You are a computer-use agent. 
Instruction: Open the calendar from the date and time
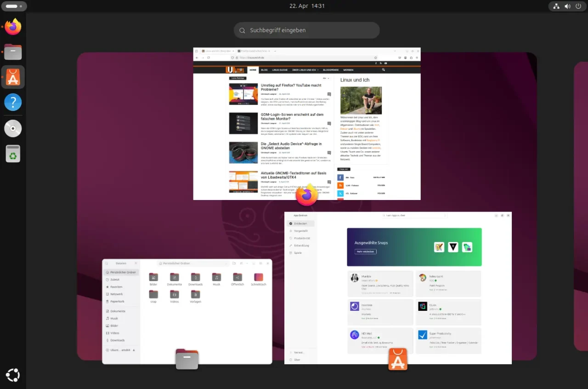pos(307,6)
